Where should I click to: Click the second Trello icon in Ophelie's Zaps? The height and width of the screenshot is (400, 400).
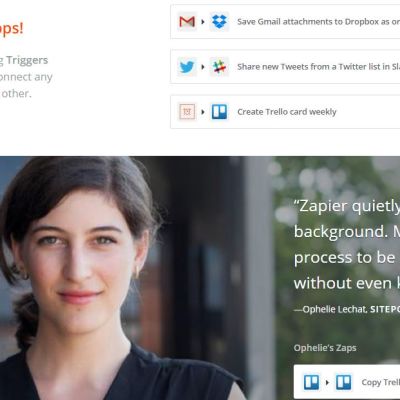pos(343,382)
